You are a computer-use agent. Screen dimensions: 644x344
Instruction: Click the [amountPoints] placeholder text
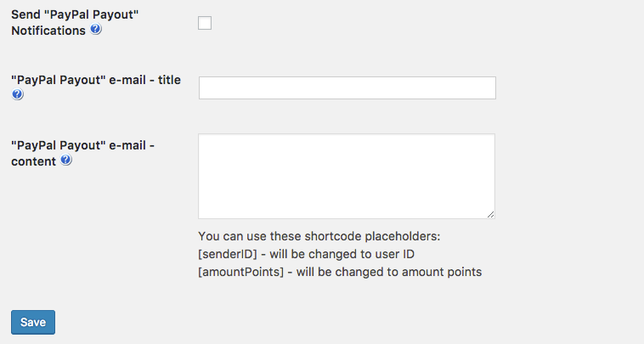click(240, 273)
